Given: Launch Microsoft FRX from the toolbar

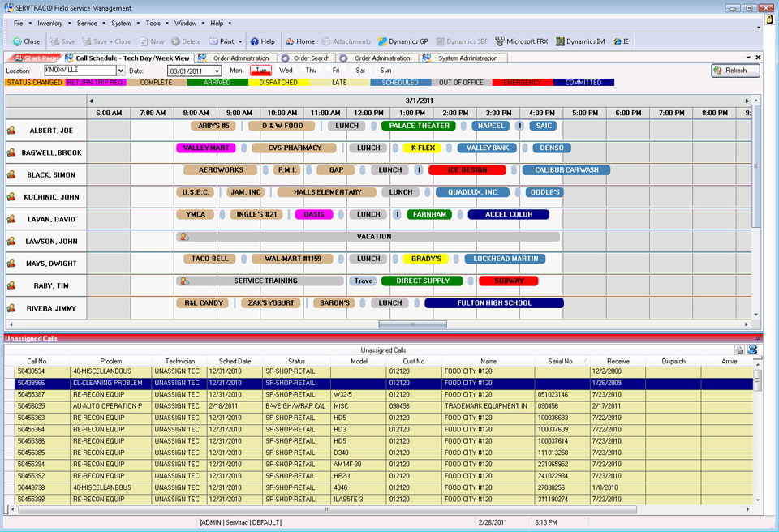Looking at the screenshot, I should click(521, 41).
